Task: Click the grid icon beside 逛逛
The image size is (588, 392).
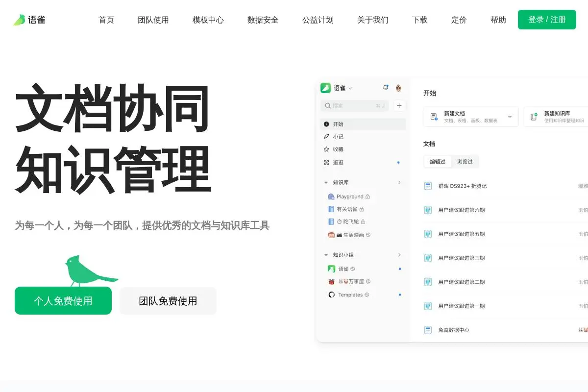Action: point(326,163)
